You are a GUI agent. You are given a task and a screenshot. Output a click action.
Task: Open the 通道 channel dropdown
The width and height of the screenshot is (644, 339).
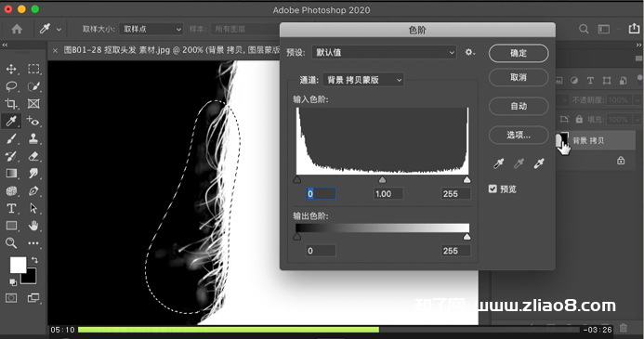(363, 80)
